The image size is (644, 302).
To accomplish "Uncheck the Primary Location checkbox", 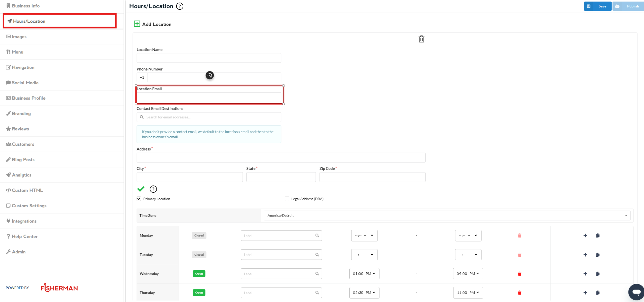I will (139, 199).
